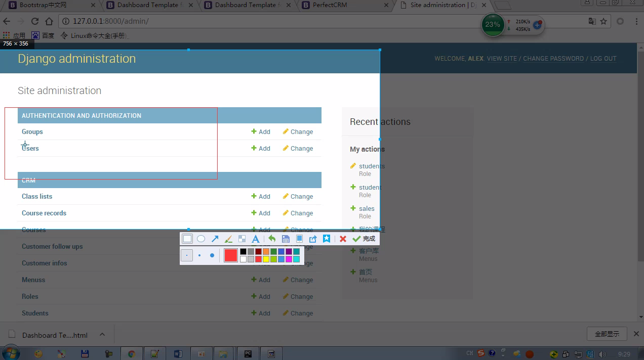This screenshot has height=360, width=644.
Task: Select the rectangle annotation tool
Action: [187, 239]
